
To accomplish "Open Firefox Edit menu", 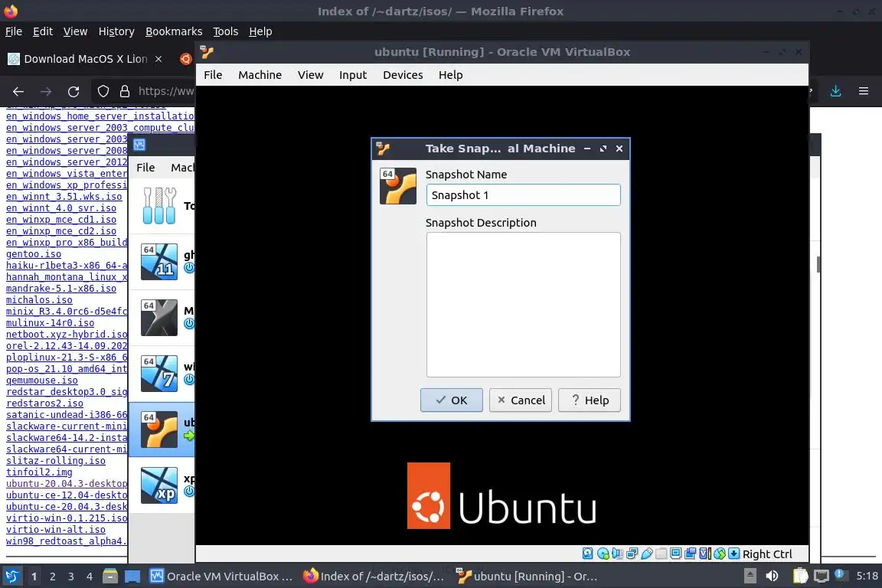I will pos(43,31).
